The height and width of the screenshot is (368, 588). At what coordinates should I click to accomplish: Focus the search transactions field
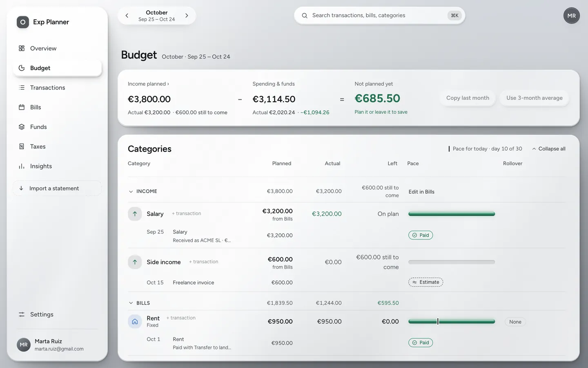pyautogui.click(x=379, y=16)
